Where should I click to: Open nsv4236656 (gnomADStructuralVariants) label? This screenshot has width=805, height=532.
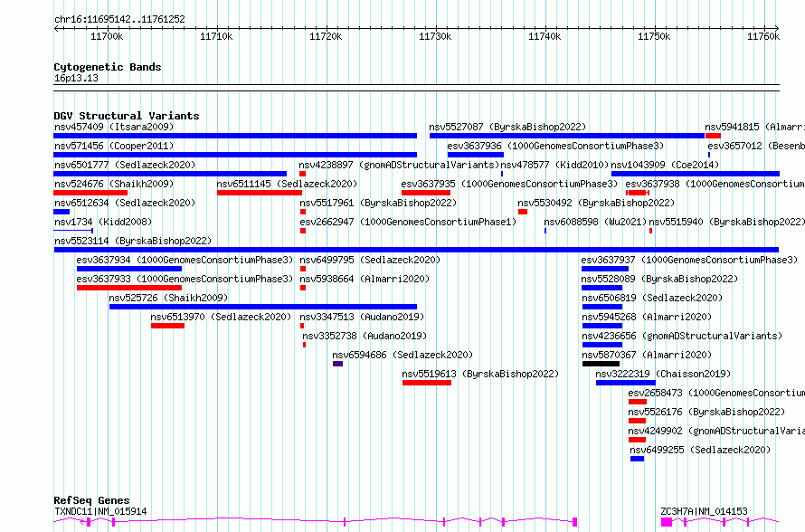682,336
